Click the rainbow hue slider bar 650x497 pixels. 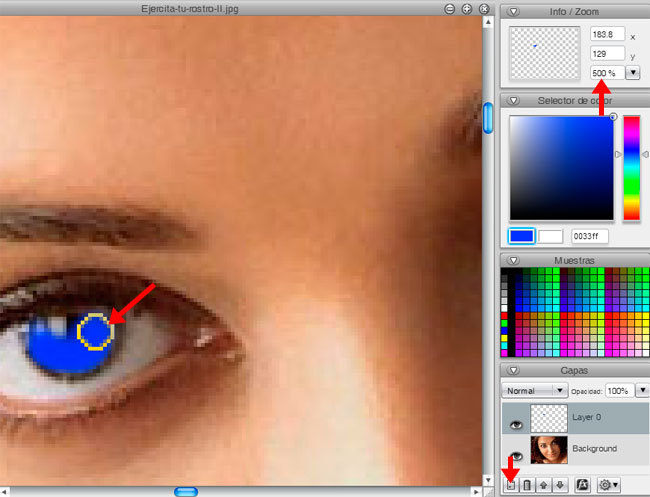tap(632, 168)
